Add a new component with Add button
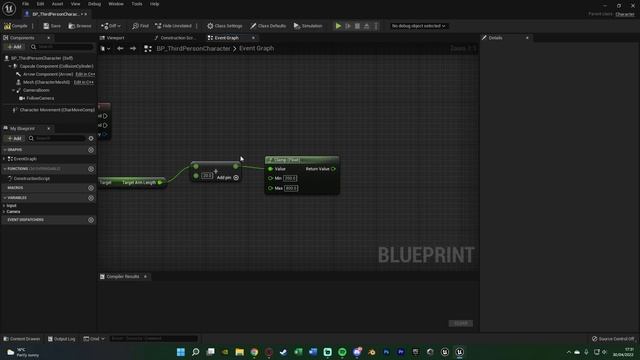Viewport: 640px width, 360px height. pos(14,47)
